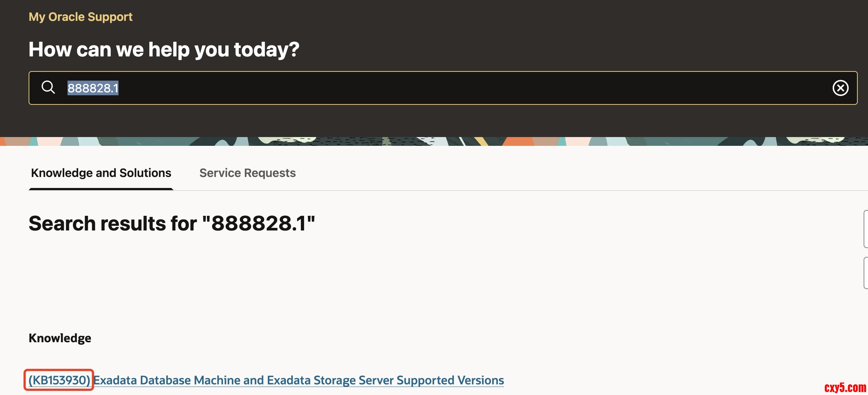
Task: Clear the search field with the X icon
Action: (x=840, y=88)
